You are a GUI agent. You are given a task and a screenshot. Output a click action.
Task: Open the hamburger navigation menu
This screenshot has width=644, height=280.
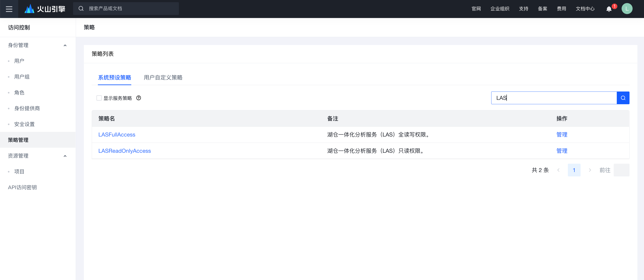click(x=9, y=9)
